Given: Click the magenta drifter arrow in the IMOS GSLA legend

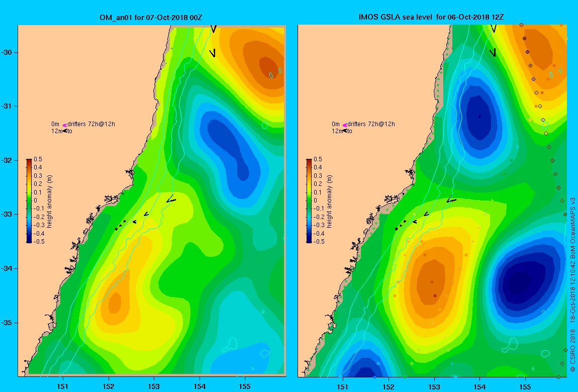Looking at the screenshot, I should [x=345, y=125].
